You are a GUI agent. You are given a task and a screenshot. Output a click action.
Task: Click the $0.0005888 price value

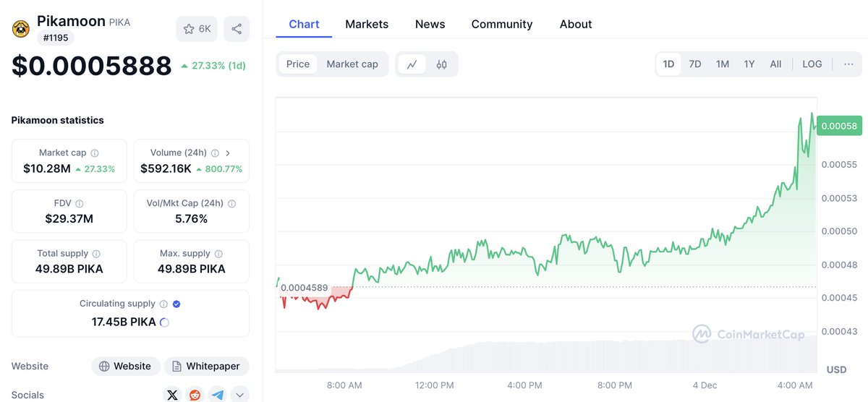[x=92, y=66]
